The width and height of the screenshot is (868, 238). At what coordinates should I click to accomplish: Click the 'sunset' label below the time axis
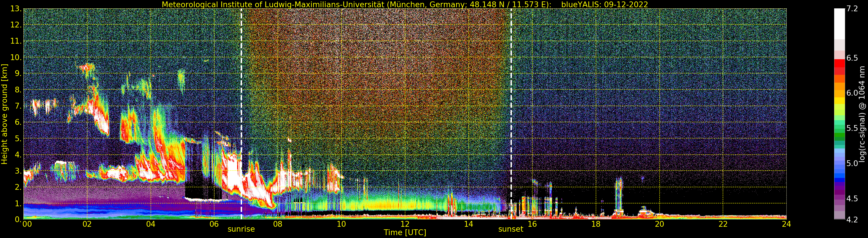[x=511, y=229]
